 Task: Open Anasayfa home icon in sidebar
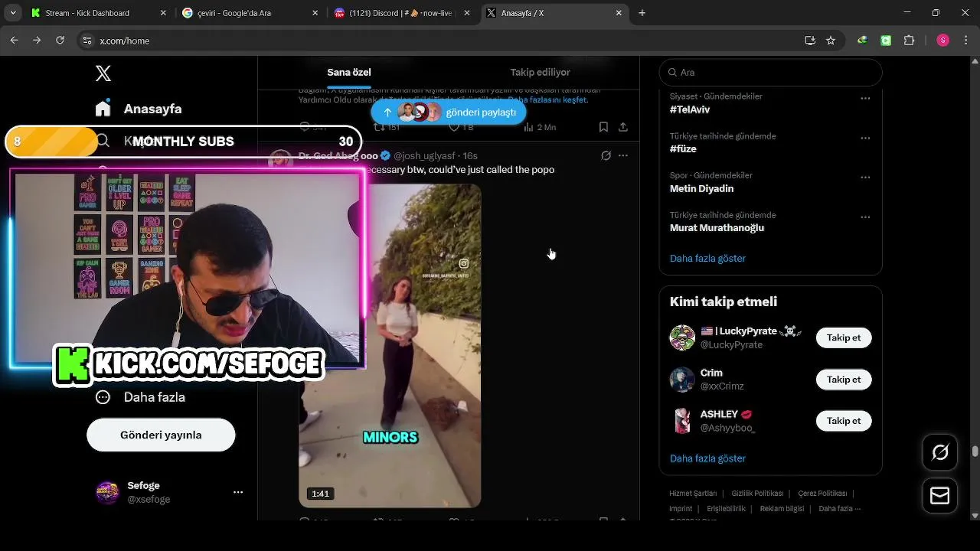103,108
